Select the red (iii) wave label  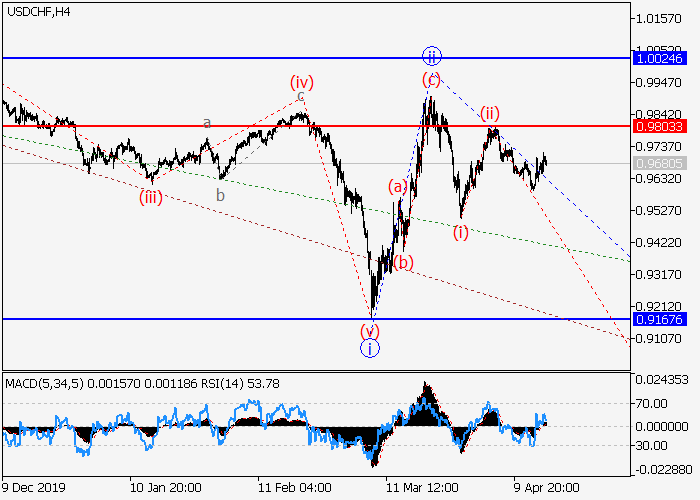pos(151,197)
